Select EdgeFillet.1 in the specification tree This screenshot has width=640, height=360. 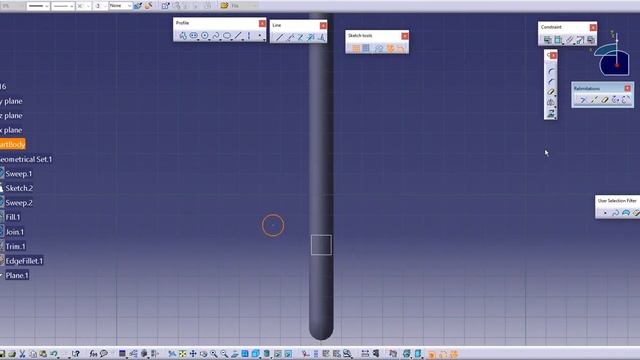point(24,261)
